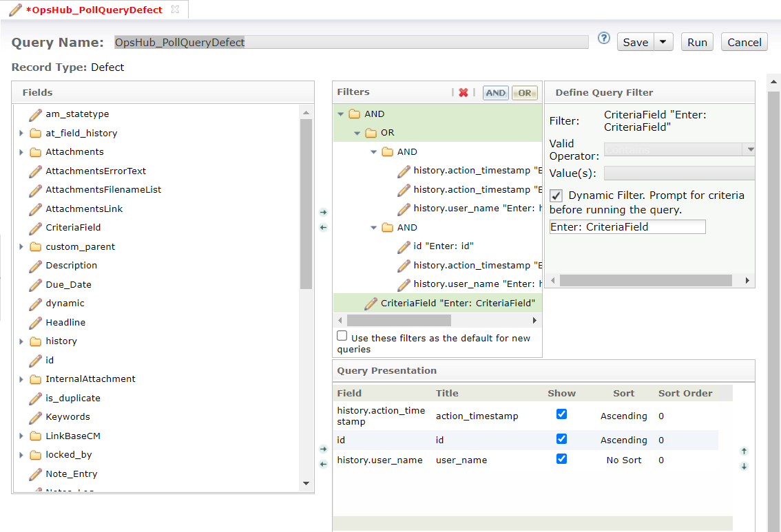Click the OR operator icon in Filters
Viewport: 781px width, 532px height.
point(525,93)
